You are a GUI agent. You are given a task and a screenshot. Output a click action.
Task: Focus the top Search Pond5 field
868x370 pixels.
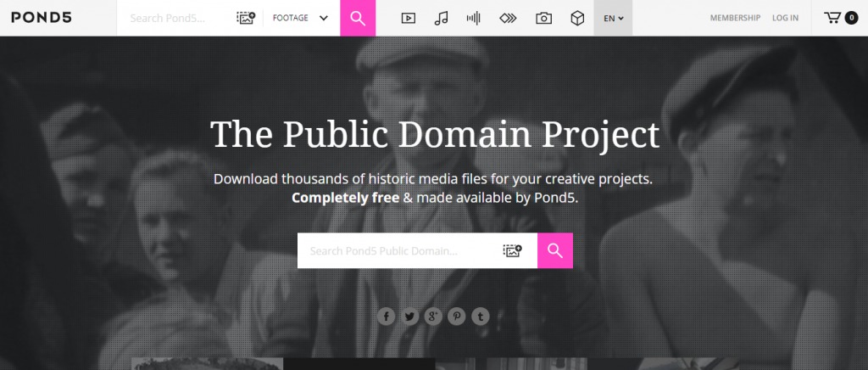click(177, 18)
